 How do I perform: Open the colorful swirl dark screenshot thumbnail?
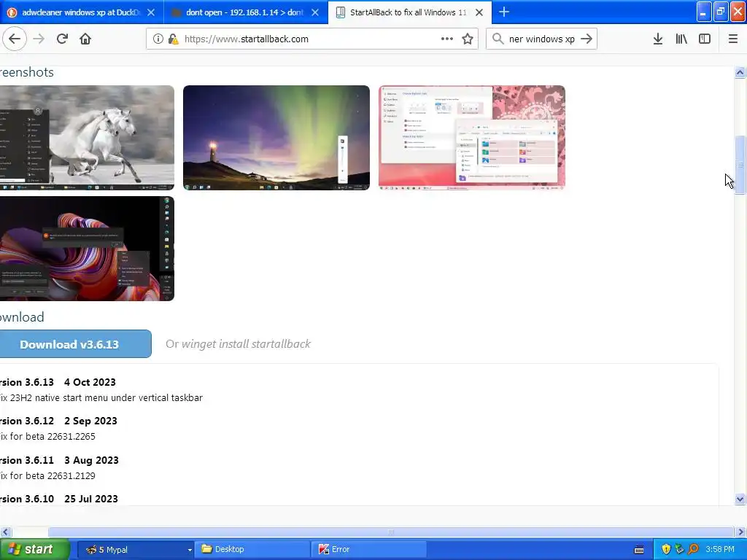(x=87, y=249)
